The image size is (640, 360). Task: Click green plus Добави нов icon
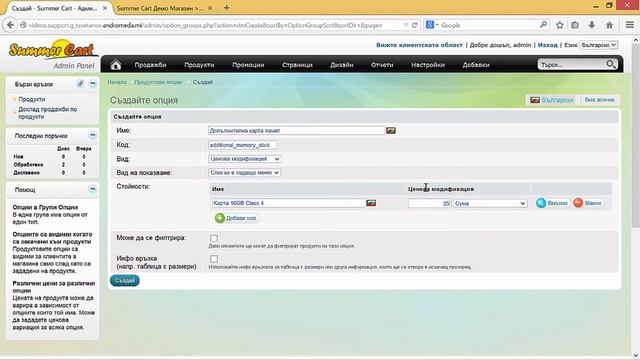220,218
